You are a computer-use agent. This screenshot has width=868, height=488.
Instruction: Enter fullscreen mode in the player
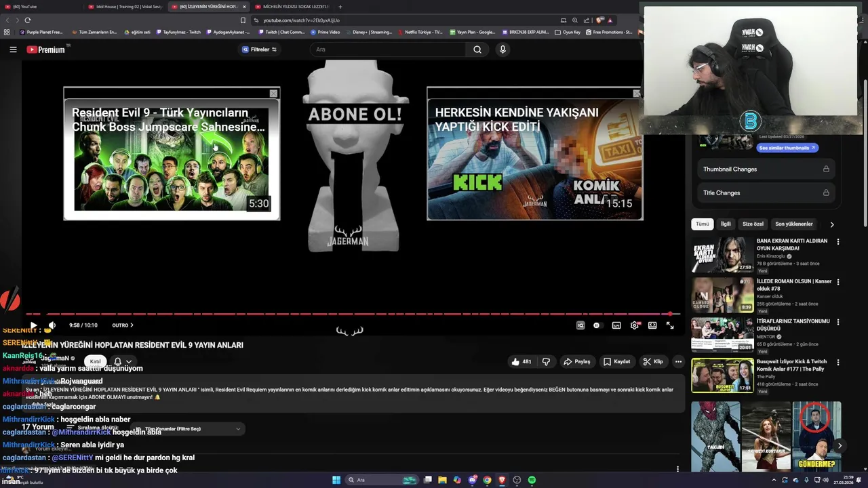click(x=670, y=325)
